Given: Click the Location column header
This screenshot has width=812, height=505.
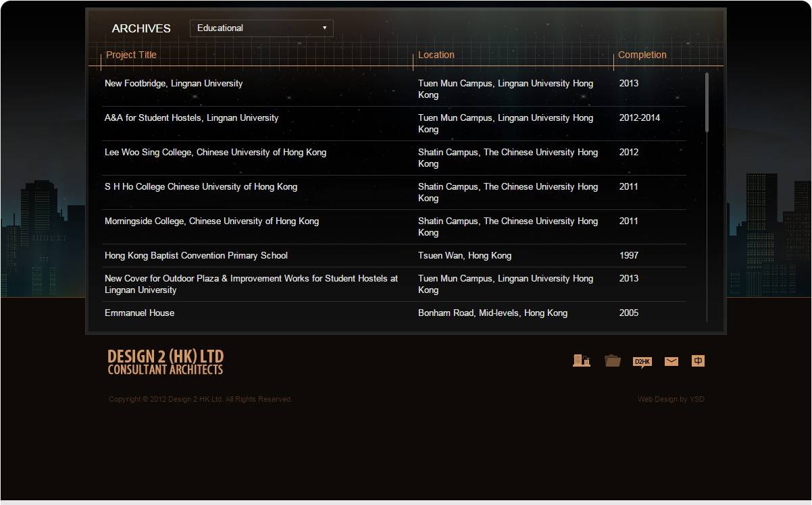Looking at the screenshot, I should [x=436, y=55].
